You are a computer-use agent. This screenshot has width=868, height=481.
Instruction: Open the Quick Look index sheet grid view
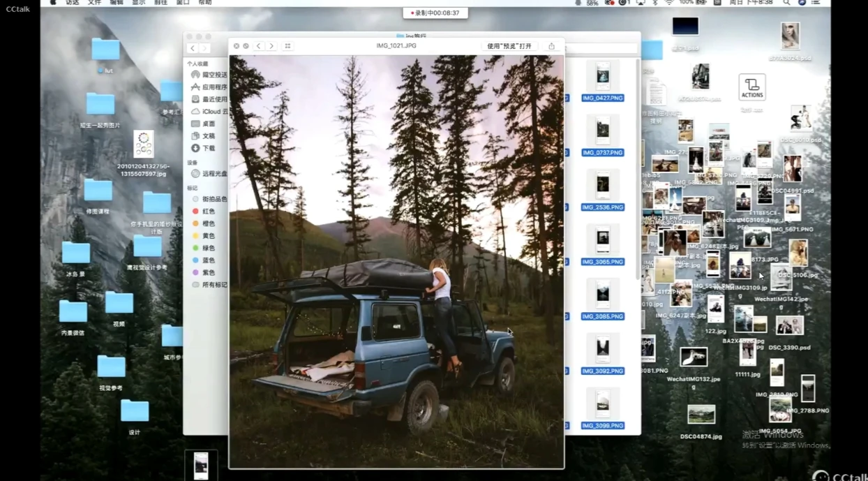click(x=287, y=46)
